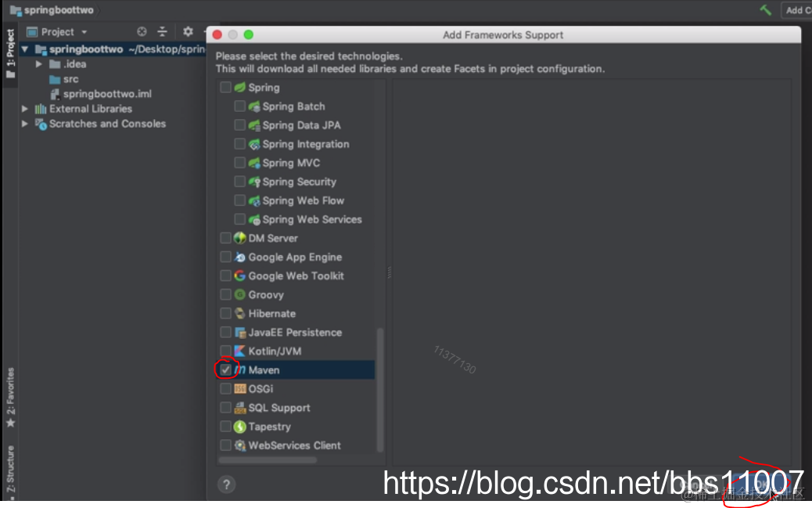Open the 2: Favorites side tab
This screenshot has height=508, width=812.
click(x=10, y=398)
